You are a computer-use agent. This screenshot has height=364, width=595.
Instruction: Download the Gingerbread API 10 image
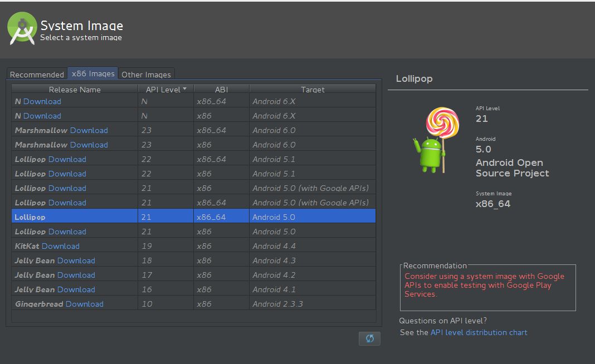point(84,304)
